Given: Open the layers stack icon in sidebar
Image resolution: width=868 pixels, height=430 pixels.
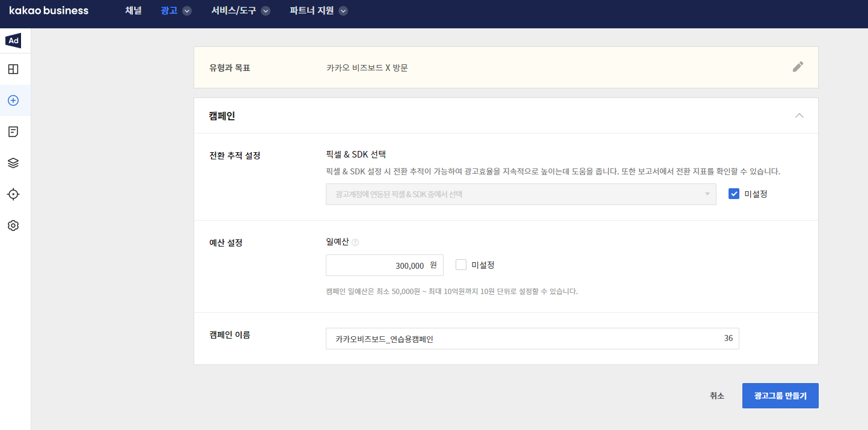Looking at the screenshot, I should coord(13,163).
